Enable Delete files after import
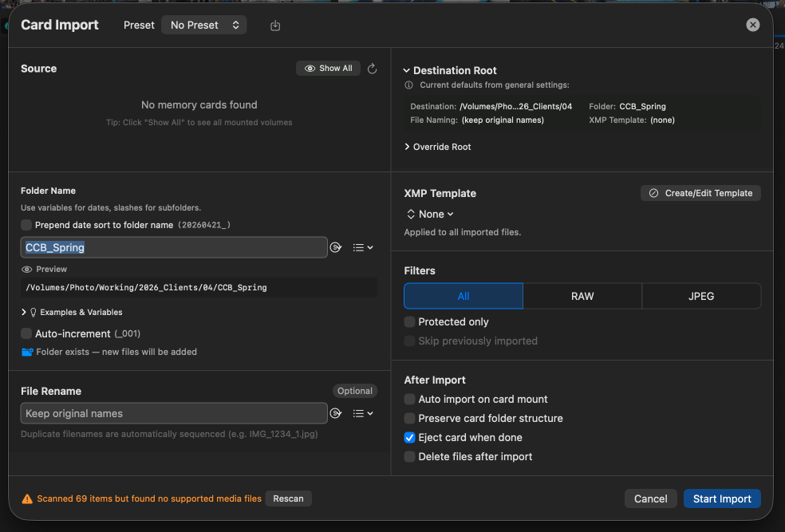 pyautogui.click(x=409, y=456)
